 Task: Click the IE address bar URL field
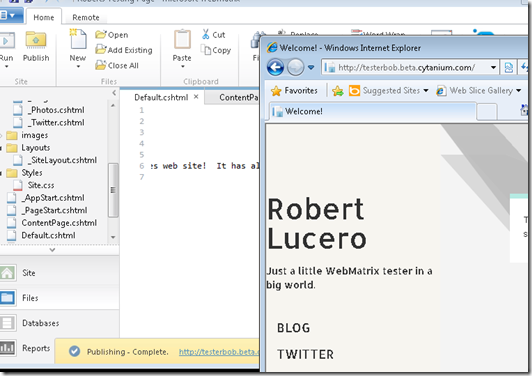405,68
